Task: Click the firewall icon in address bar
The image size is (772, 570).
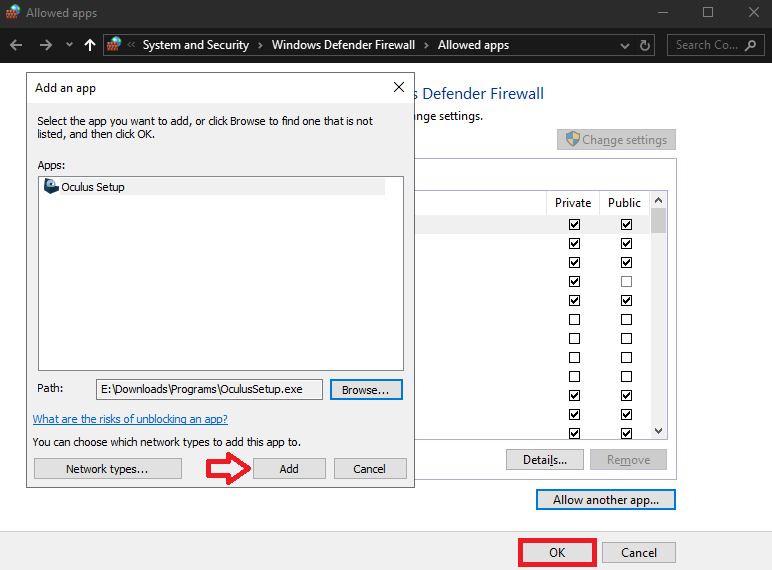Action: [x=114, y=44]
